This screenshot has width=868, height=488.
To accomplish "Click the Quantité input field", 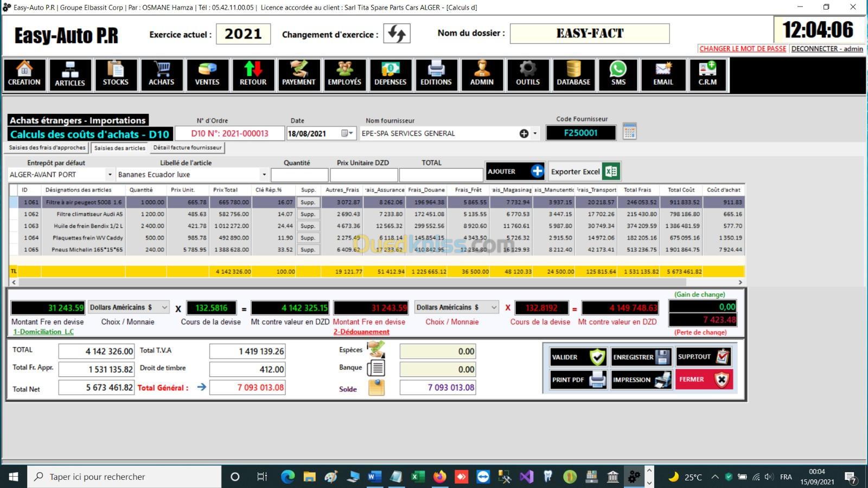I will [299, 175].
